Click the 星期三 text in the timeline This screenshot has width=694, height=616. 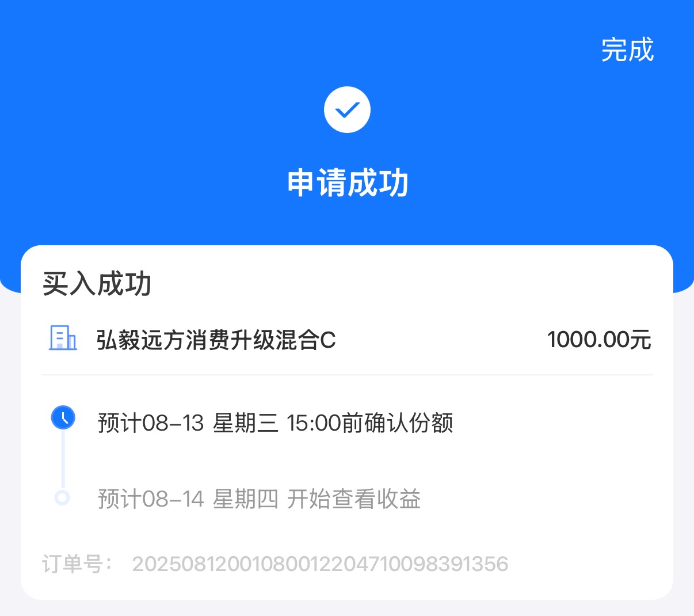tap(245, 423)
